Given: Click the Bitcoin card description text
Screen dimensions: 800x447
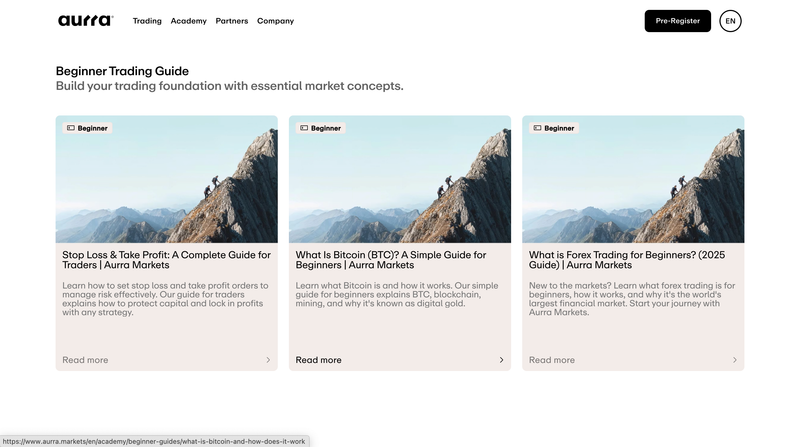Looking at the screenshot, I should click(397, 294).
